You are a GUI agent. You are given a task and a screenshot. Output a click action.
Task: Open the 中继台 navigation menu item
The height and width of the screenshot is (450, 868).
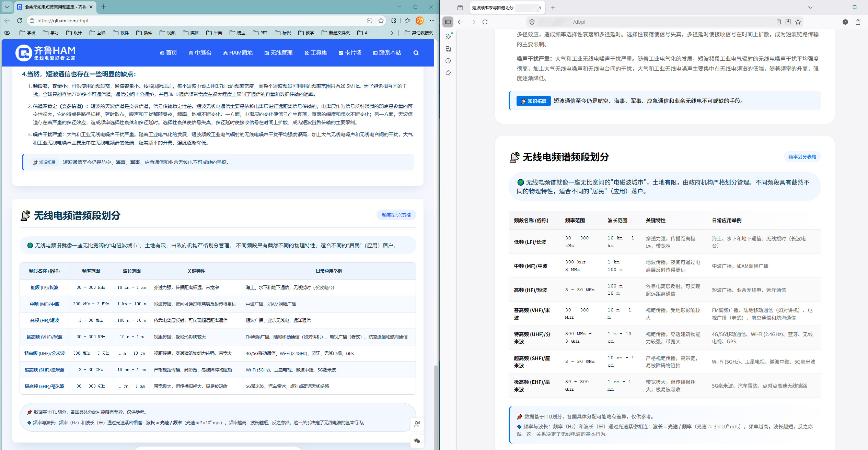[200, 53]
